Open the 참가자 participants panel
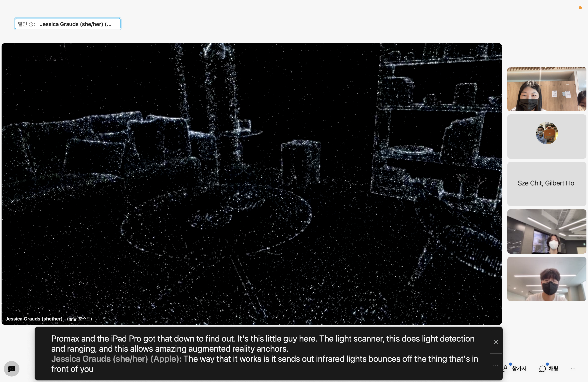The image size is (588, 382). (515, 368)
